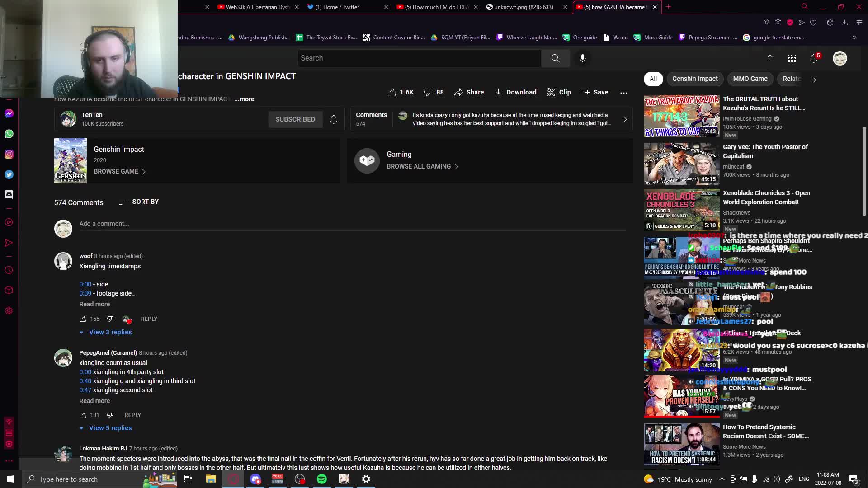Click REPLY under woof's comment
Image resolution: width=868 pixels, height=488 pixels.
pyautogui.click(x=149, y=319)
